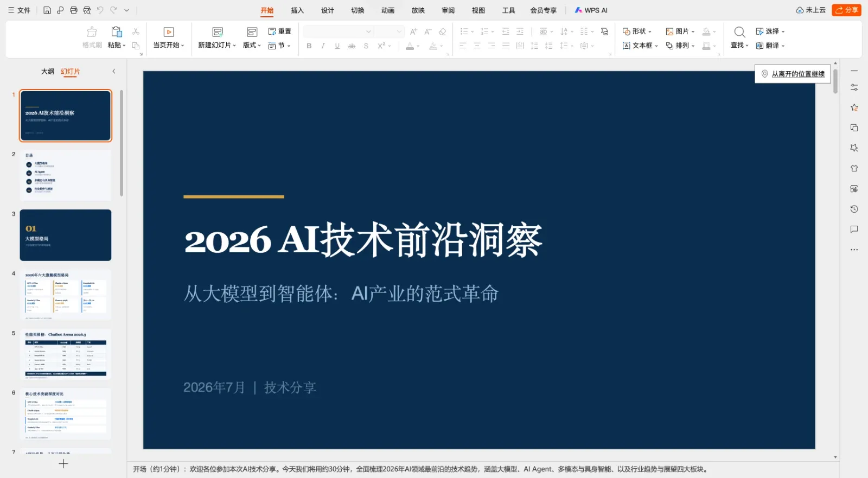
Task: Toggle Bold formatting
Action: pos(309,46)
